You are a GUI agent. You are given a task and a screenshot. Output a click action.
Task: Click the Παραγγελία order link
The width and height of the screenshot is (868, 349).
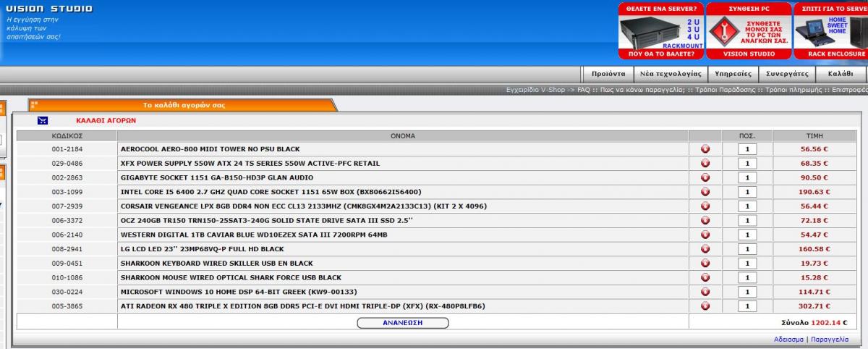coord(829,339)
